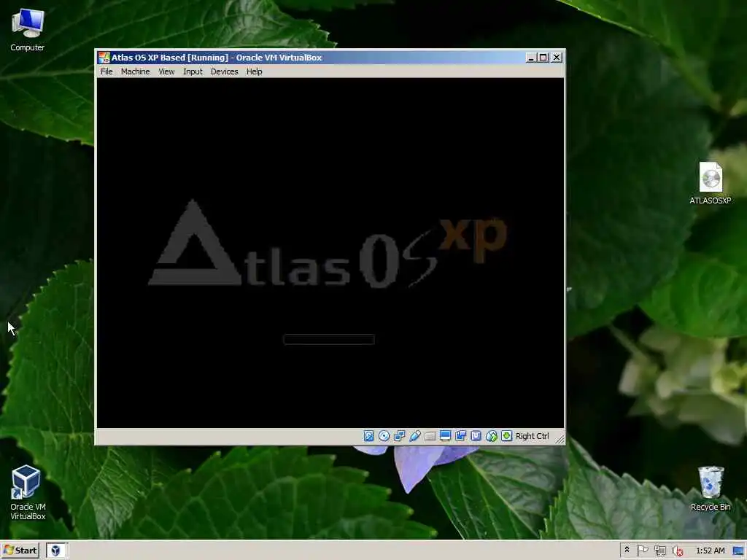Select the ATLASOSXP disc image file
The height and width of the screenshot is (560, 747).
pos(711,183)
